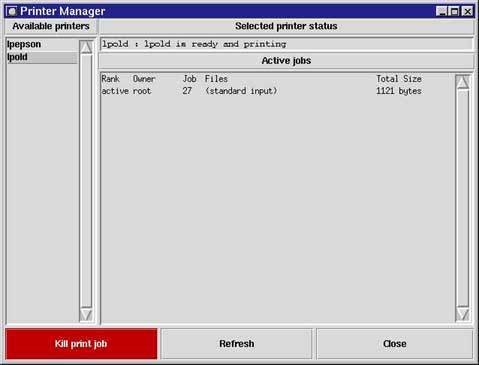Click the Kill print job button

point(81,344)
